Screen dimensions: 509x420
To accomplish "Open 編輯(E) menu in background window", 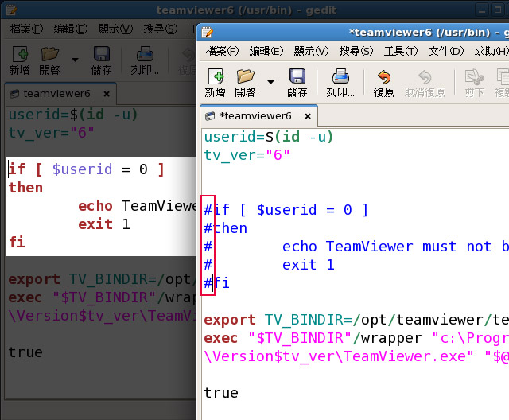I will 71,29.
